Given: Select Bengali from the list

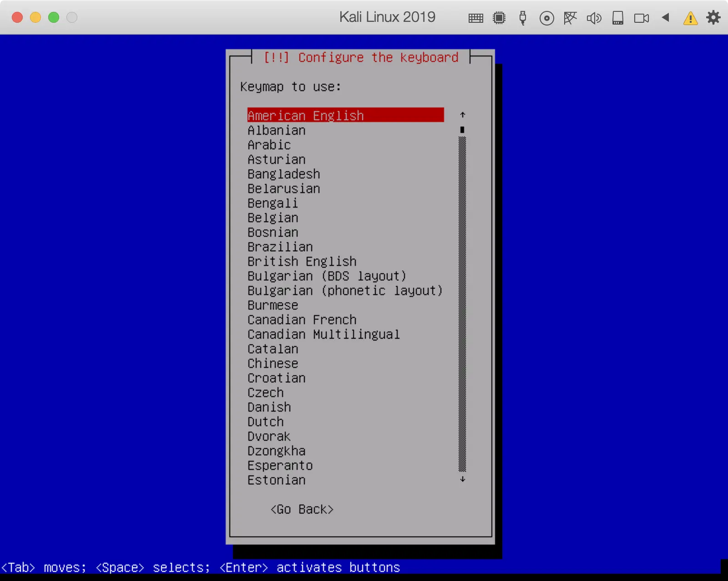Looking at the screenshot, I should [x=345, y=203].
